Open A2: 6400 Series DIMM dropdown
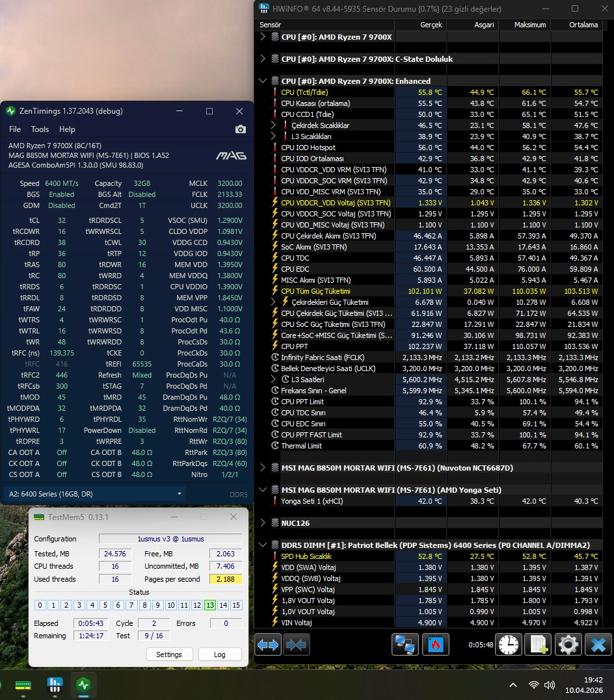 pos(94,494)
